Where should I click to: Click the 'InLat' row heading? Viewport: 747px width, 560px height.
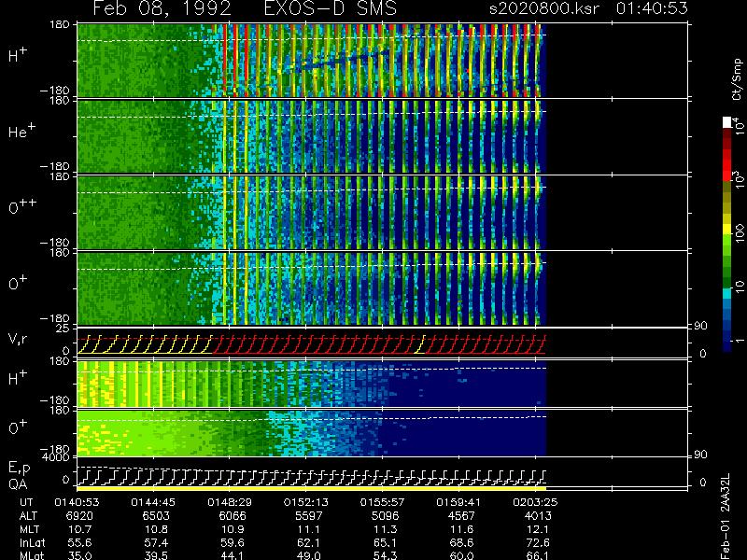pos(33,543)
